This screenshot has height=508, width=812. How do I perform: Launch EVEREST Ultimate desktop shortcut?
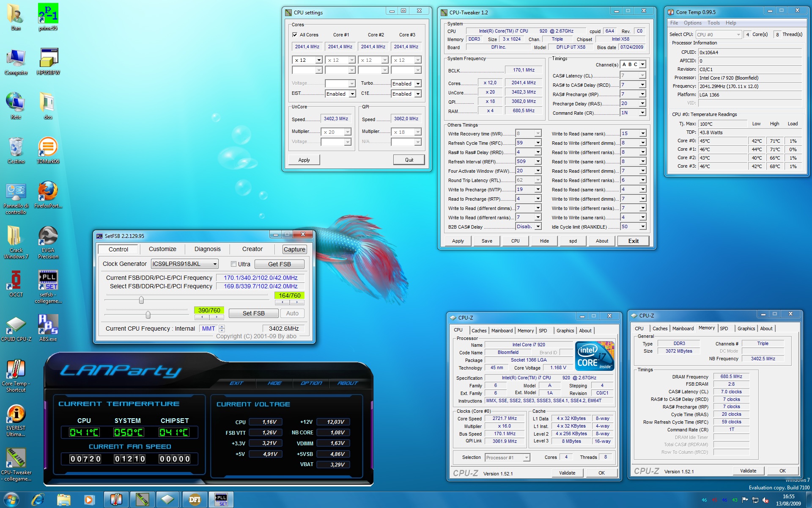16,420
